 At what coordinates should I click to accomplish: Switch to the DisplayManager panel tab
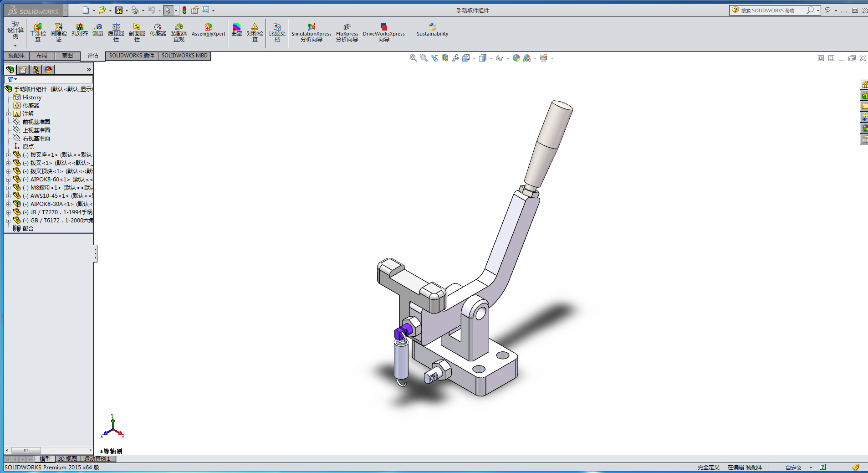(48, 70)
